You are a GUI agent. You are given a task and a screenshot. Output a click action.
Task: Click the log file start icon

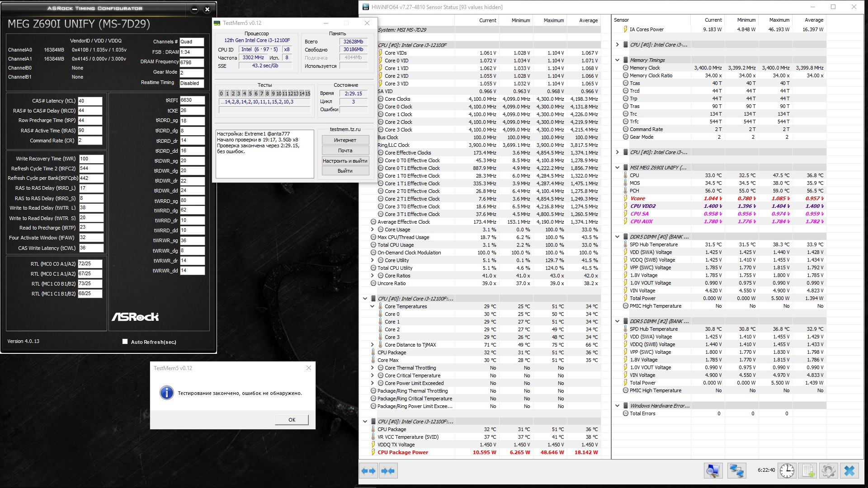(x=808, y=471)
